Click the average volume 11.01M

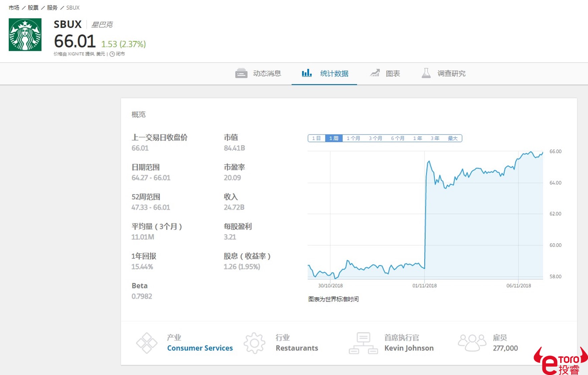tap(143, 237)
